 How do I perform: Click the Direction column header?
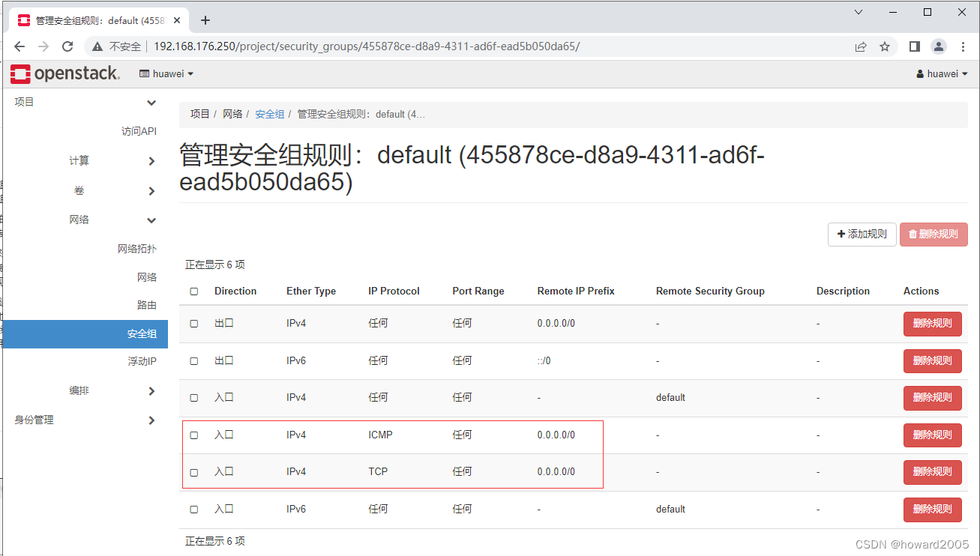click(235, 291)
